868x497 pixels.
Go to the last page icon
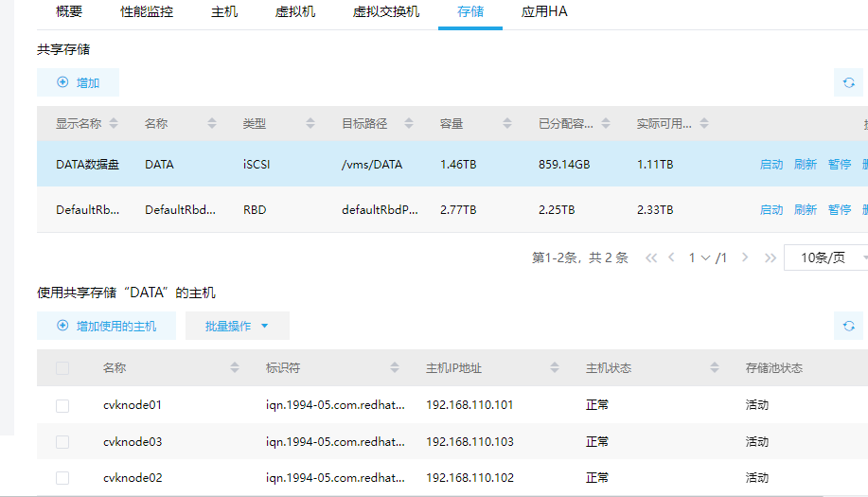(770, 257)
